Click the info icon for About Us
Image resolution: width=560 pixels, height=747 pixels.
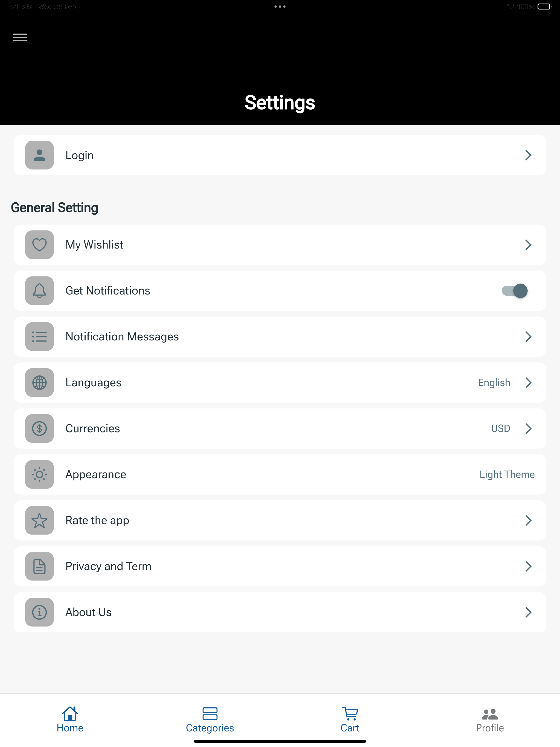[x=40, y=612]
